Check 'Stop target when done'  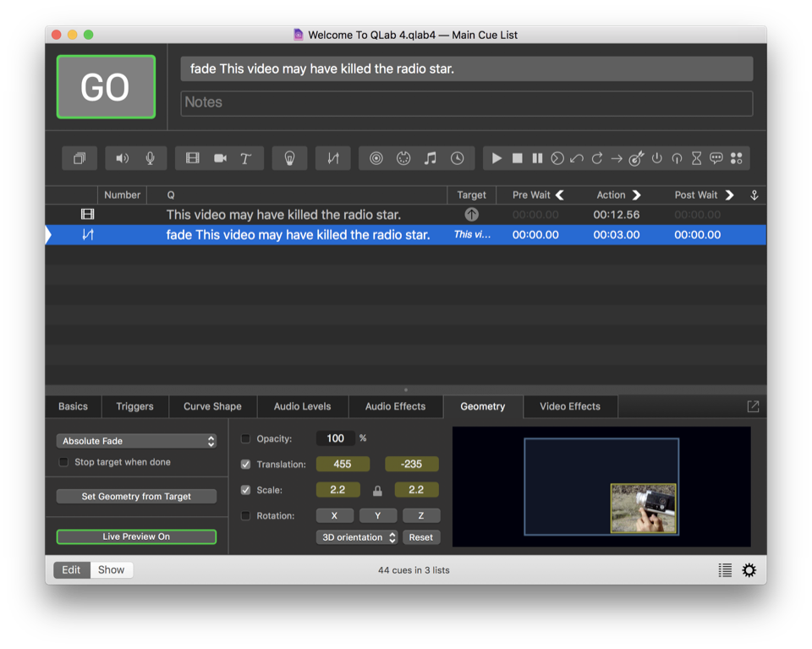[x=63, y=462]
